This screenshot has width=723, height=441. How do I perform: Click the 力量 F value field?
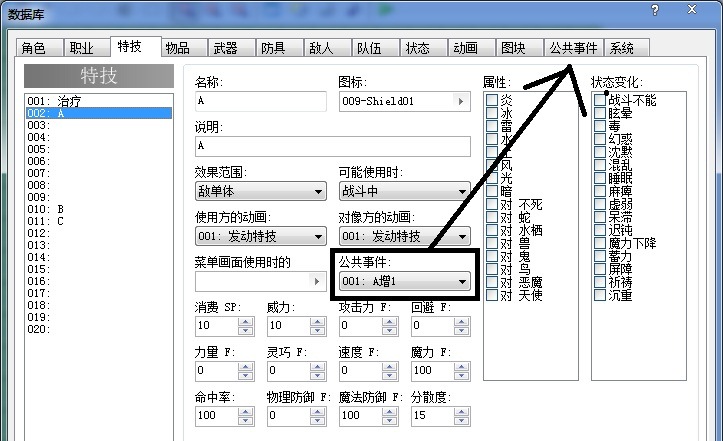(217, 371)
